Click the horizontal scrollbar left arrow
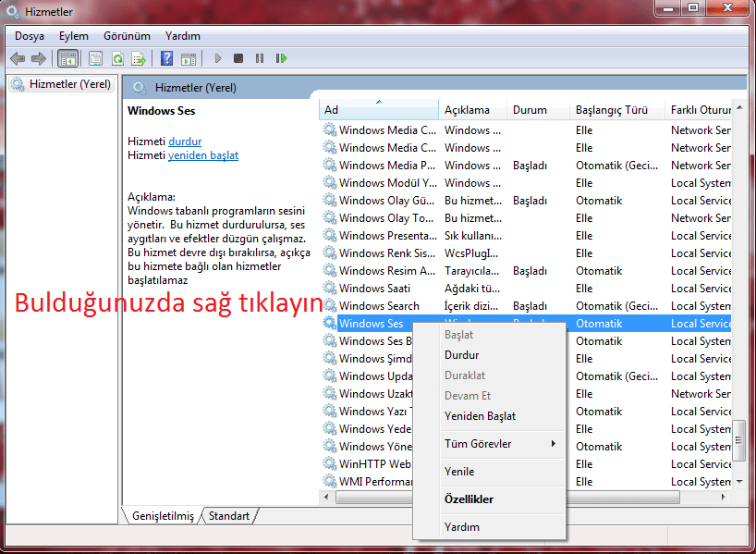756x554 pixels. tap(327, 497)
